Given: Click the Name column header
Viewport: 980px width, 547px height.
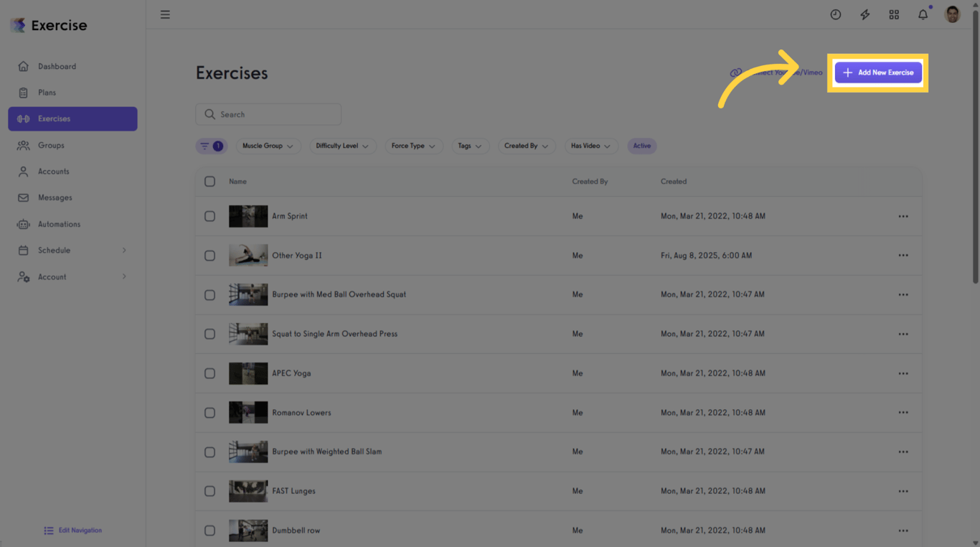Looking at the screenshot, I should click(237, 182).
